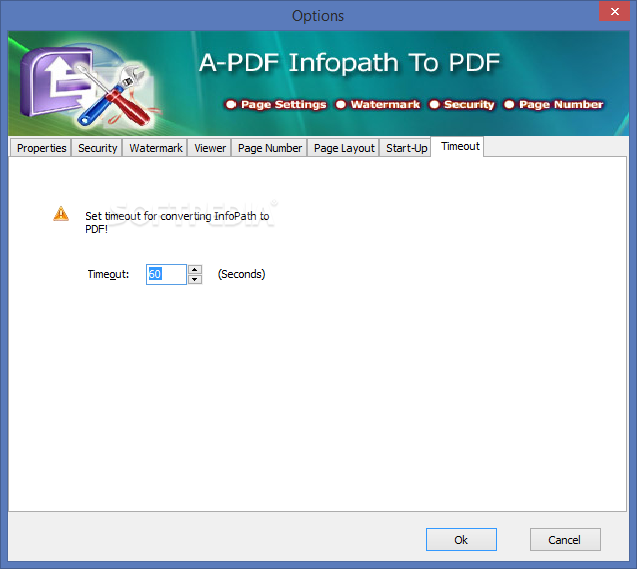The height and width of the screenshot is (569, 637).
Task: Increase timeout with the up spinner arrow
Action: (195, 269)
